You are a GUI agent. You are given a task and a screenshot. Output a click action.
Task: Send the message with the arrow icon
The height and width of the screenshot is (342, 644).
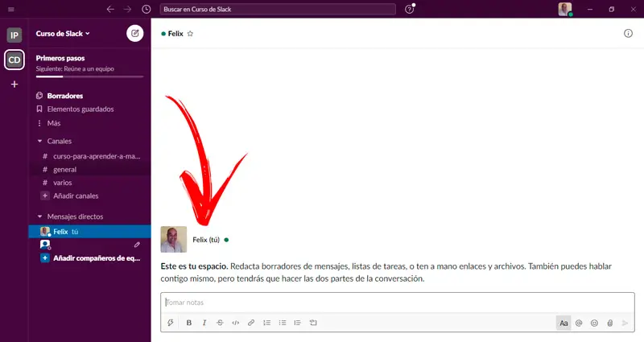click(x=625, y=323)
